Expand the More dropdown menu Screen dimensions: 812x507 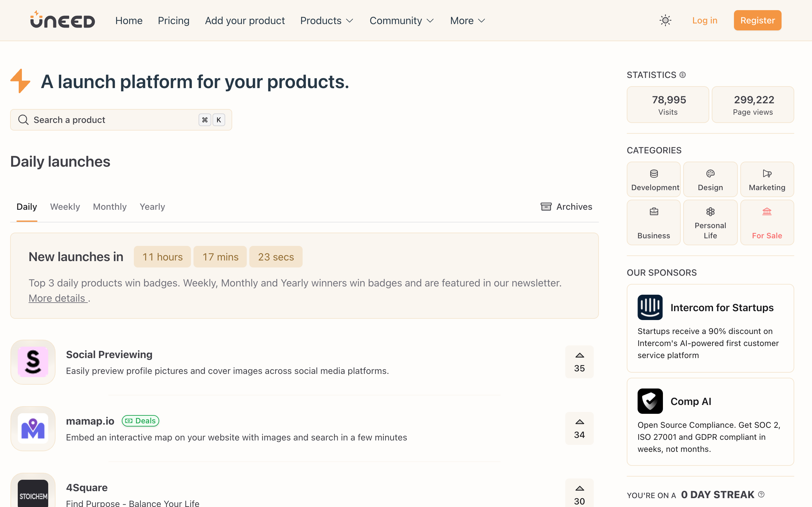pos(468,21)
